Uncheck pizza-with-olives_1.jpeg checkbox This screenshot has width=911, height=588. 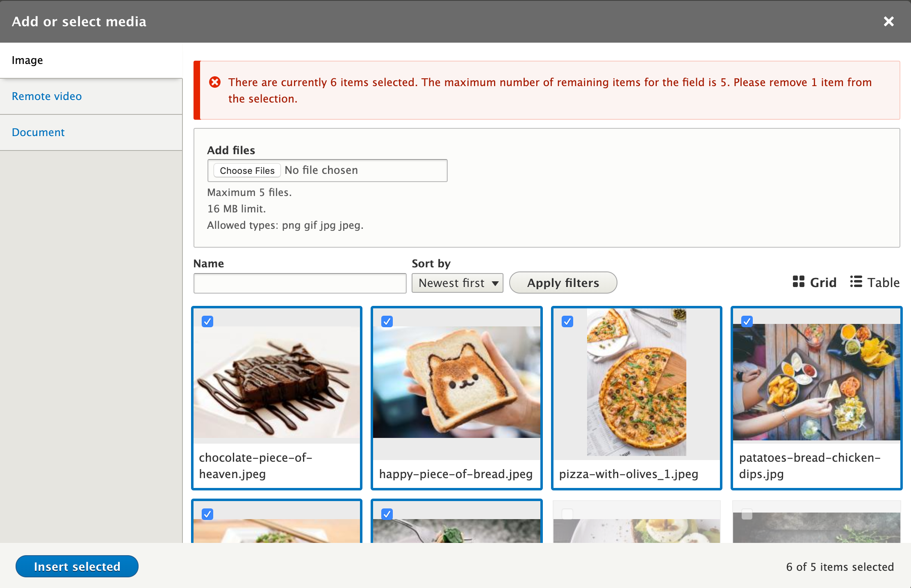click(567, 321)
